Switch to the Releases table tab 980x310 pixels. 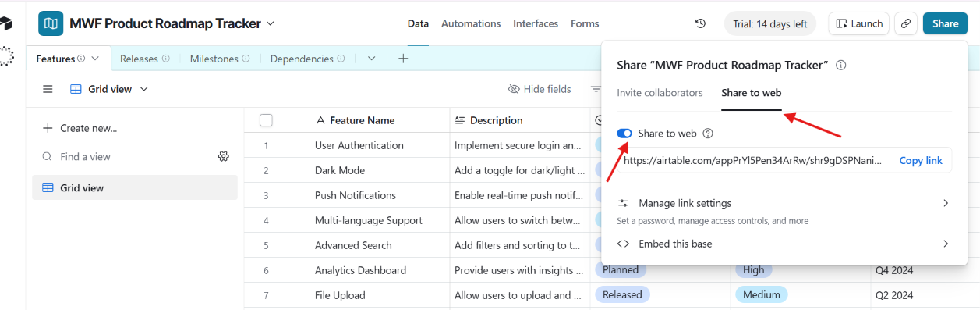click(146, 59)
